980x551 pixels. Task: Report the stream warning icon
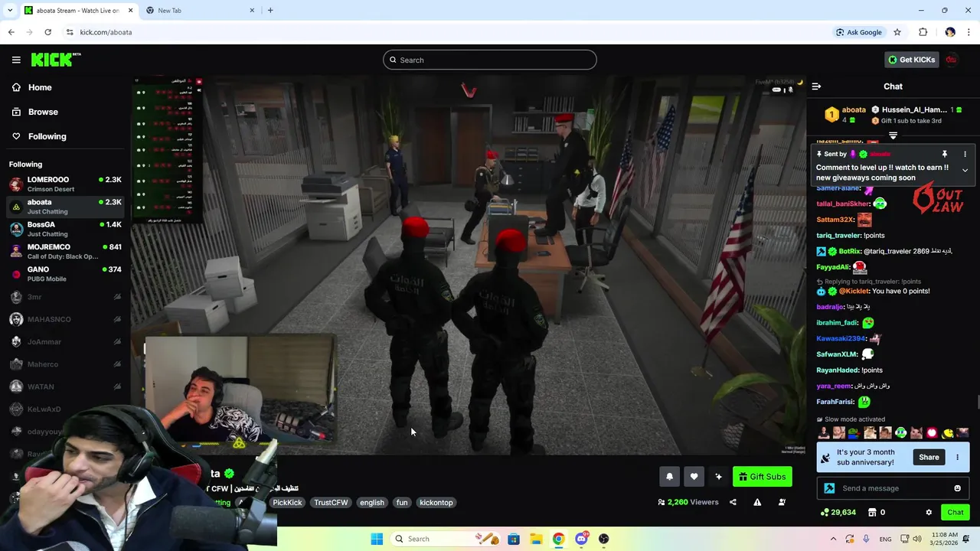[757, 502]
